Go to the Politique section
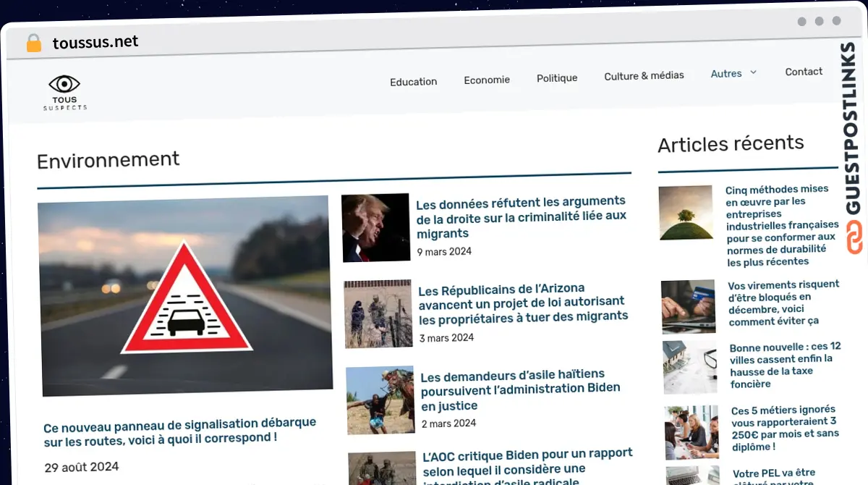The height and width of the screenshot is (485, 868). click(557, 77)
